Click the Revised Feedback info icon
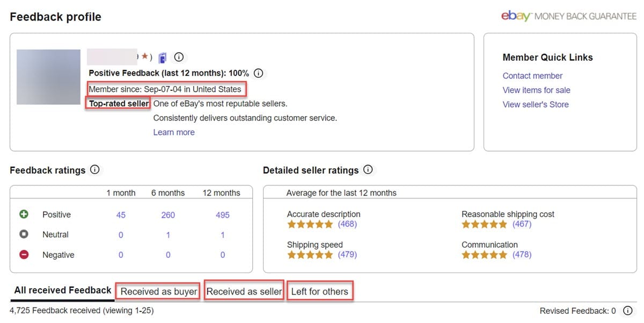The image size is (644, 323). tap(627, 311)
